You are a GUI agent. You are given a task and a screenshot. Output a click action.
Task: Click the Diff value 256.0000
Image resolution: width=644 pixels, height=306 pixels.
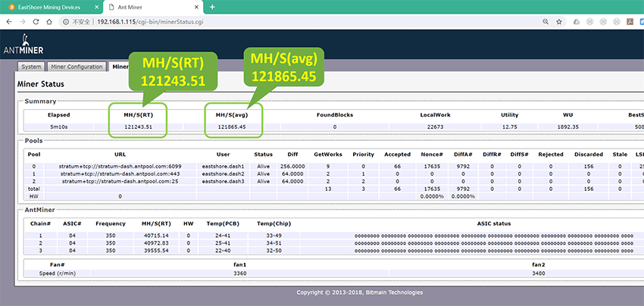[x=292, y=167]
